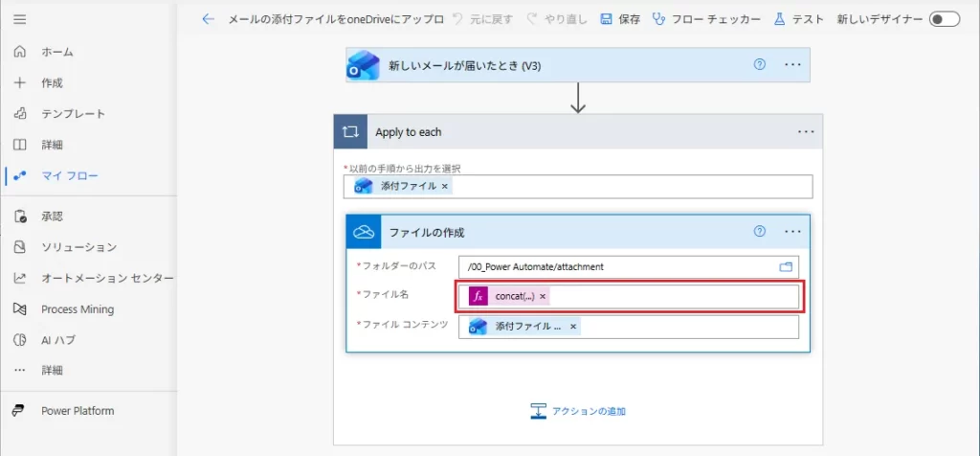Image resolution: width=980 pixels, height=456 pixels.
Task: Click 元に戻す undo button
Action: coord(482,19)
